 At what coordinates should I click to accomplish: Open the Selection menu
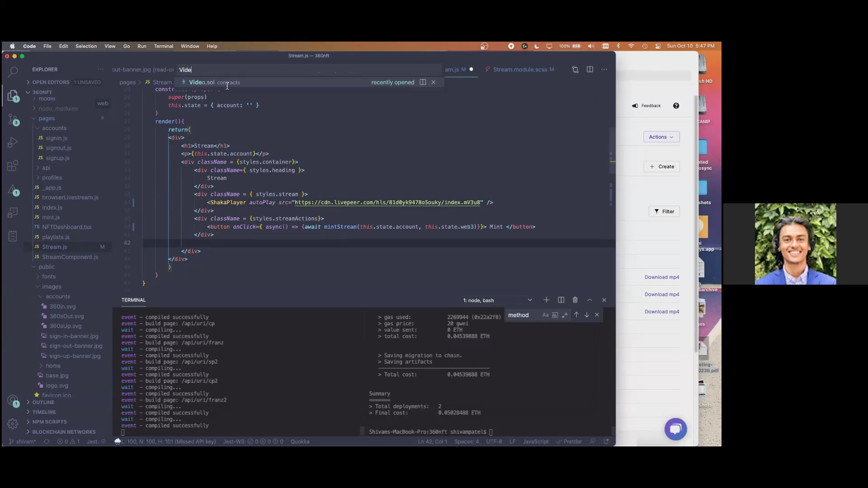[x=86, y=46]
